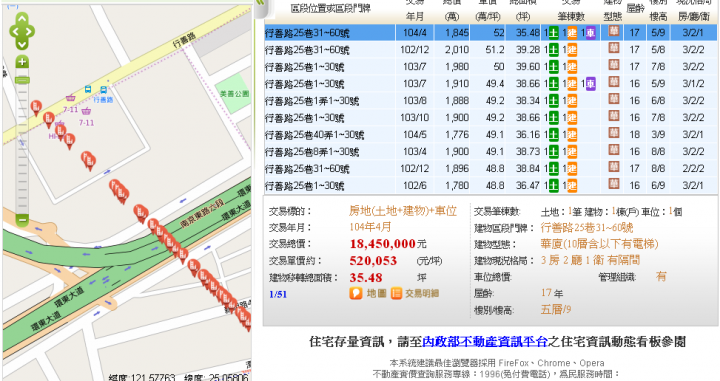Pan the map down with the bottom arrow
The image size is (720, 381).
click(x=22, y=44)
